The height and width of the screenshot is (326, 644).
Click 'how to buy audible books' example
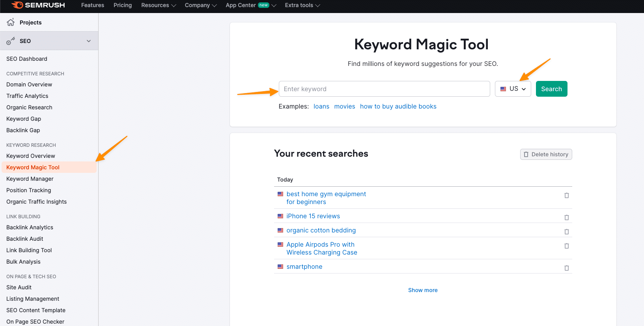pyautogui.click(x=398, y=107)
